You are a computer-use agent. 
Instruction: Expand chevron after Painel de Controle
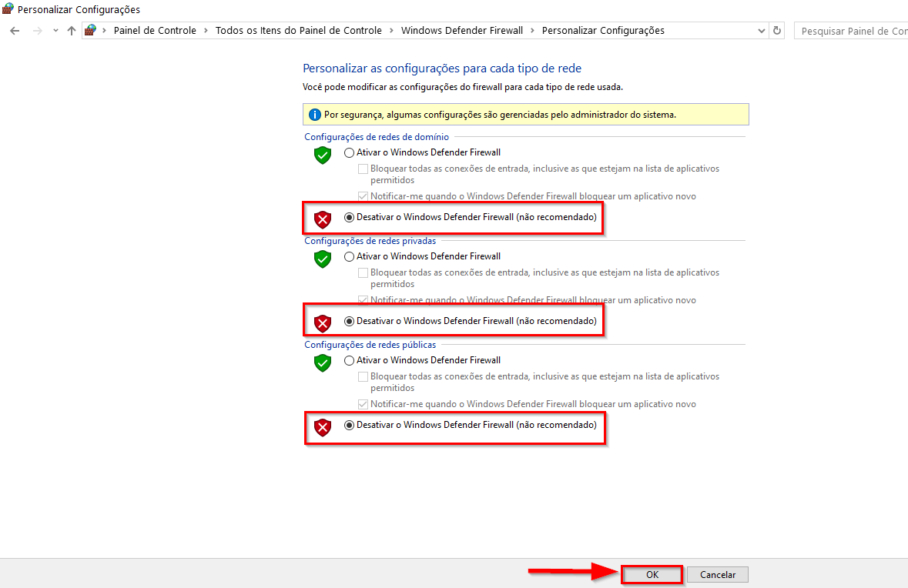[x=206, y=31]
